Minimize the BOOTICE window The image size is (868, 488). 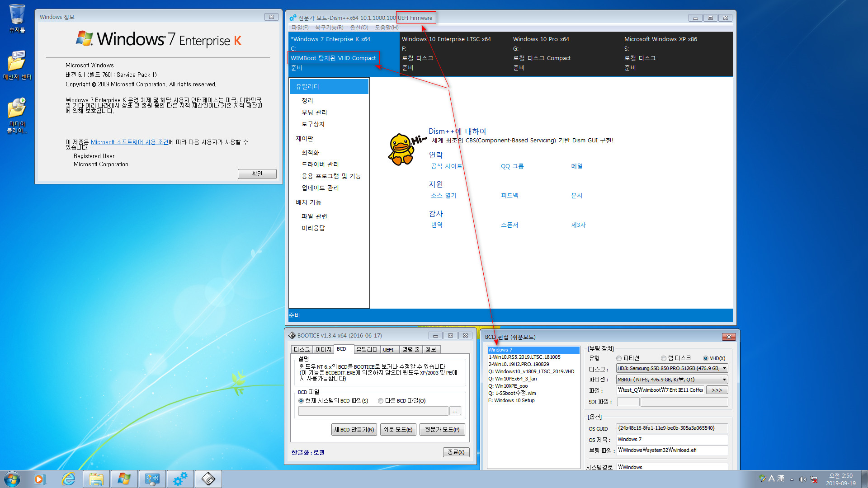coord(435,335)
